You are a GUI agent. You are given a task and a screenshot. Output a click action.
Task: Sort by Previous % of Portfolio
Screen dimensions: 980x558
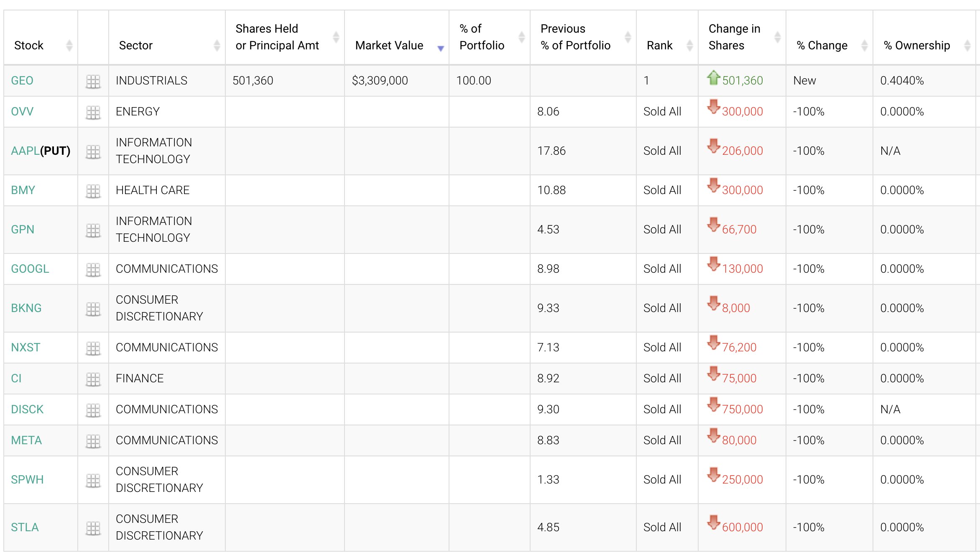[x=583, y=38]
